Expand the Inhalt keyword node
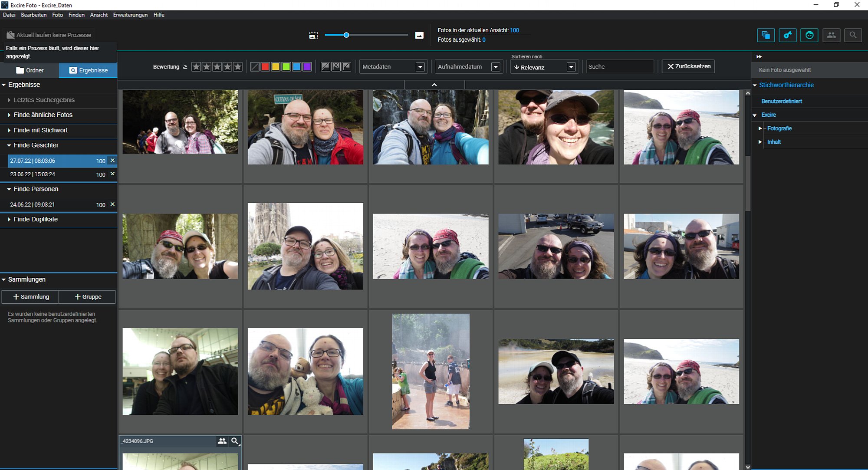Image resolution: width=868 pixels, height=470 pixels. coord(760,142)
